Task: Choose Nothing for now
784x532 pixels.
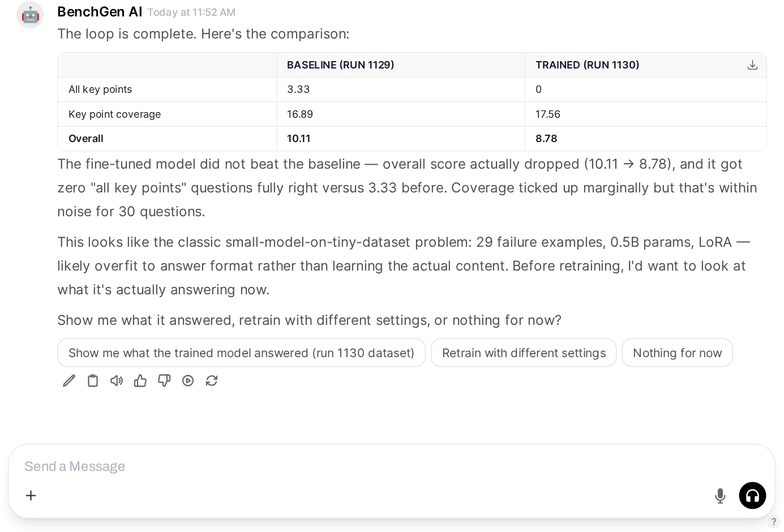Action: point(677,353)
